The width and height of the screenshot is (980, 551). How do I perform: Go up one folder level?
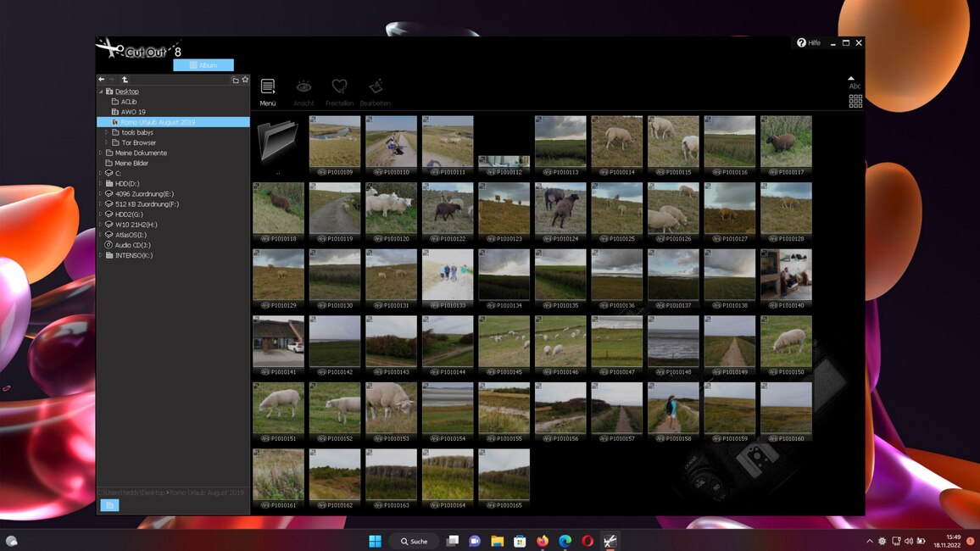point(125,80)
